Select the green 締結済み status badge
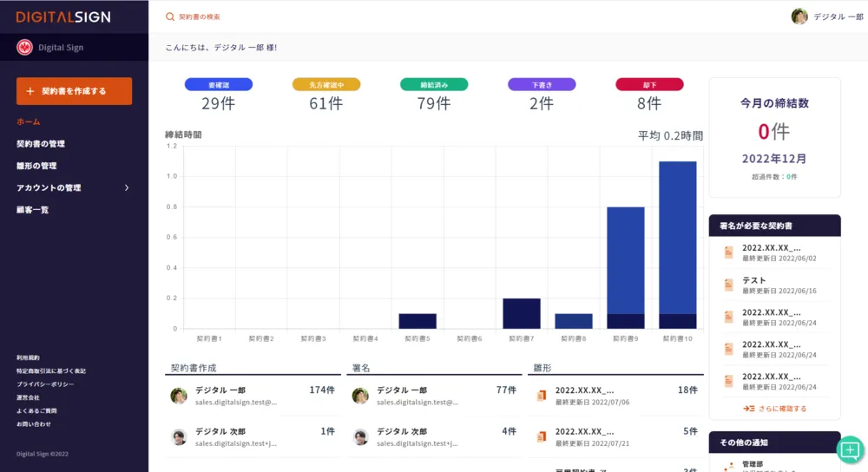 click(434, 84)
